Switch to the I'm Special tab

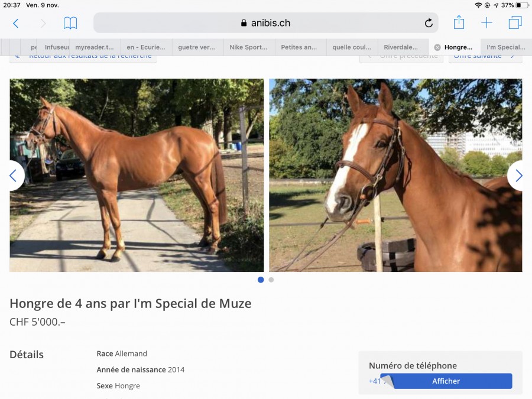(505, 47)
